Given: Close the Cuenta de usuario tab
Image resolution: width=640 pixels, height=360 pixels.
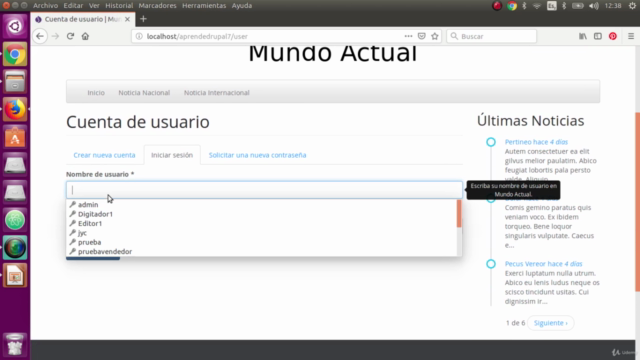Looking at the screenshot, I should pyautogui.click(x=127, y=19).
